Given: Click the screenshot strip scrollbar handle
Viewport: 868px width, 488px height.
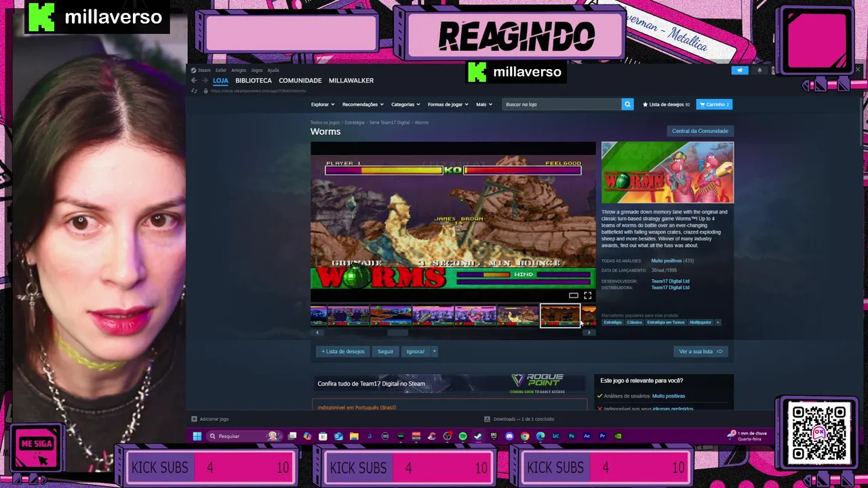Looking at the screenshot, I should point(398,332).
